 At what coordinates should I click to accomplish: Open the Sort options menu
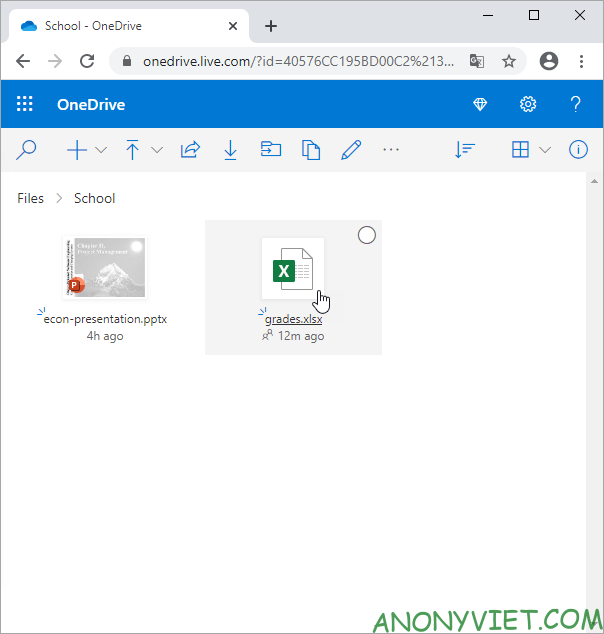[464, 150]
